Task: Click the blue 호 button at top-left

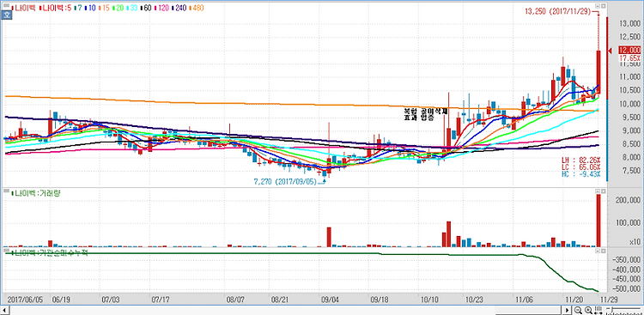Action: click(x=7, y=15)
